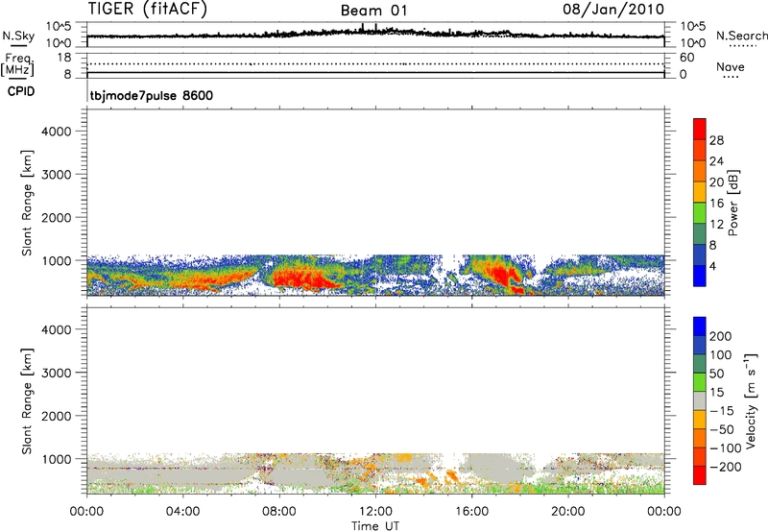Select Velocity colorbar yellow segment -15 to -50

pyautogui.click(x=700, y=420)
